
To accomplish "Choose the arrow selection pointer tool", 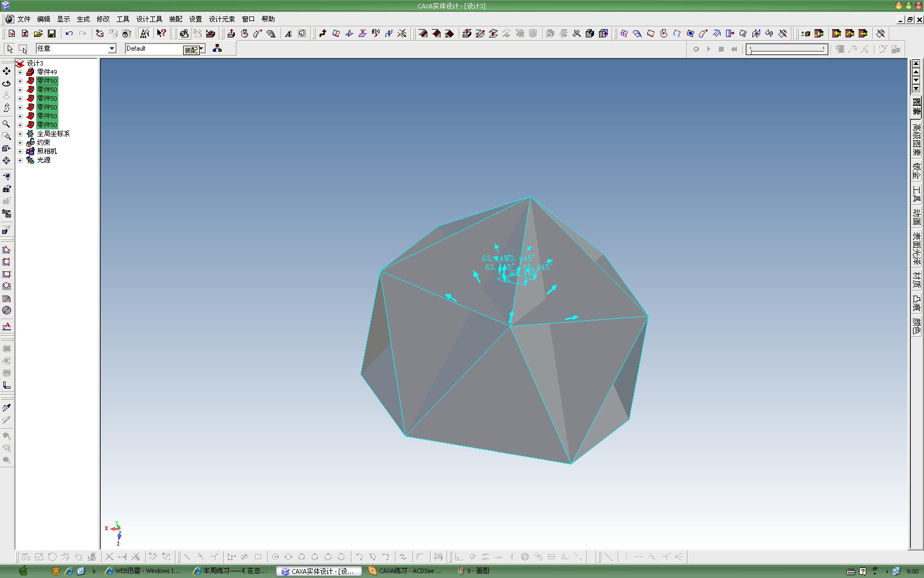I will [10, 48].
